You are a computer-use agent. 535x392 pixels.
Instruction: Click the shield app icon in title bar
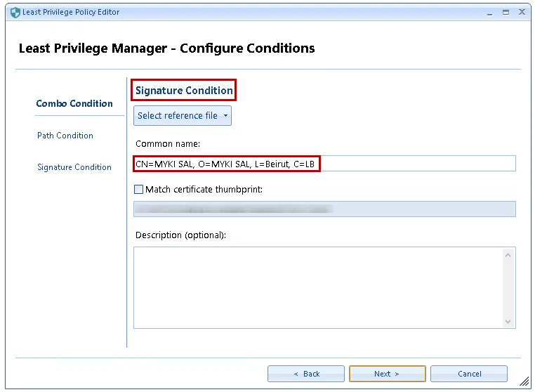(15, 13)
